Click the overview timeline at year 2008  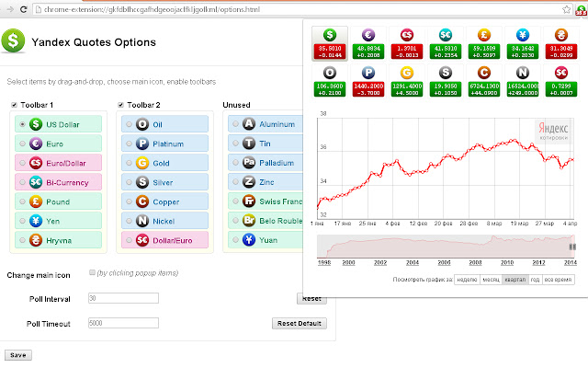click(475, 262)
